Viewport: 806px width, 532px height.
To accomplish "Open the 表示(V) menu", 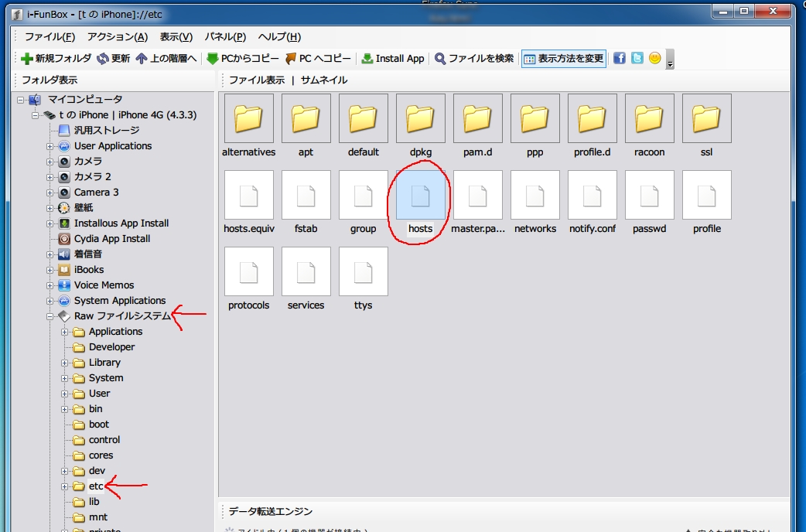I will [176, 37].
